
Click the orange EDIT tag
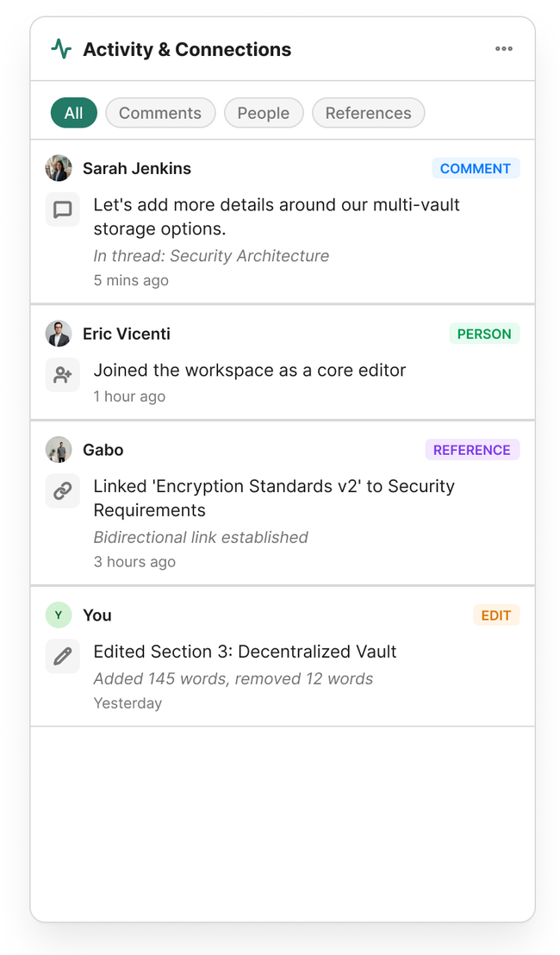496,615
